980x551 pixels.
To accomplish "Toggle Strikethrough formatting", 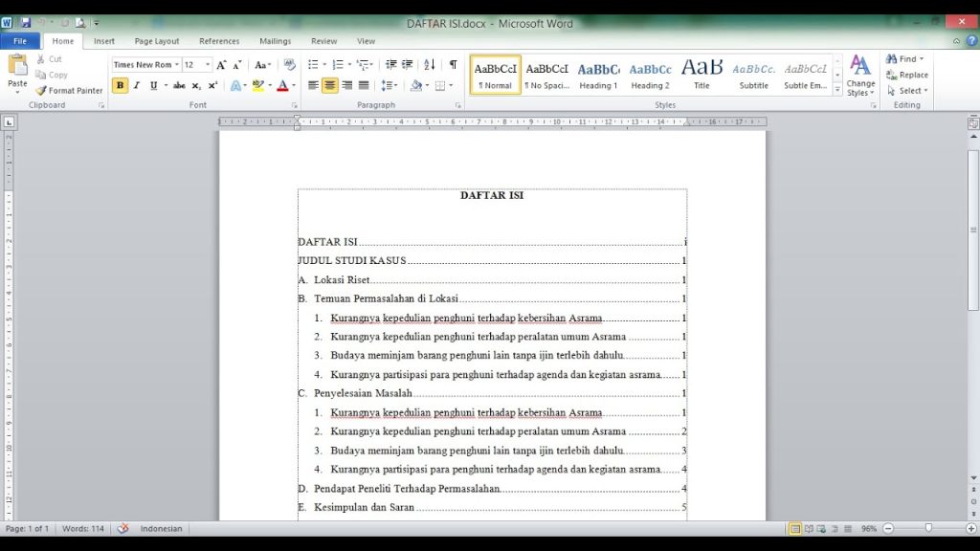I will (x=179, y=85).
